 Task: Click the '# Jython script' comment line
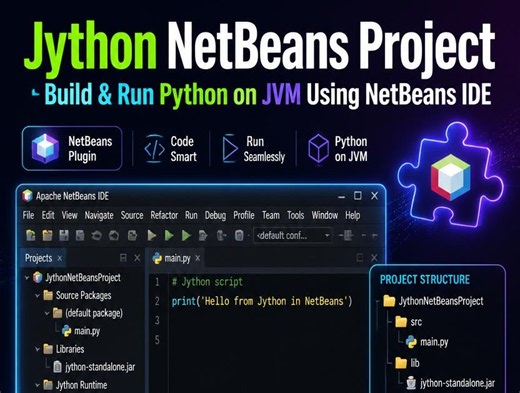(207, 282)
